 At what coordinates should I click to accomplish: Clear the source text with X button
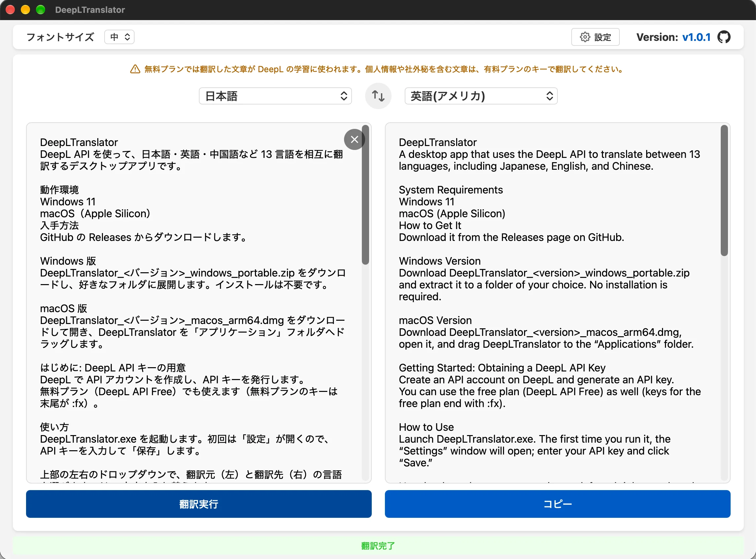[x=354, y=139]
